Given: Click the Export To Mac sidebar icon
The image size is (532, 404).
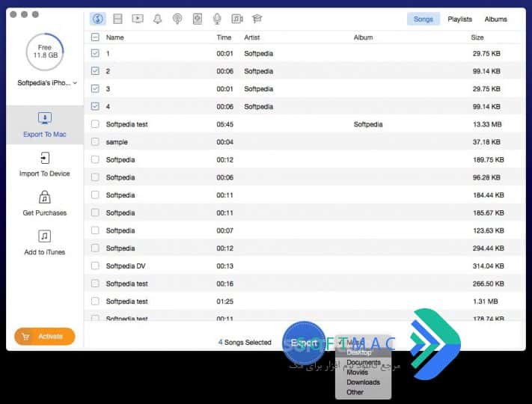Looking at the screenshot, I should 44,118.
